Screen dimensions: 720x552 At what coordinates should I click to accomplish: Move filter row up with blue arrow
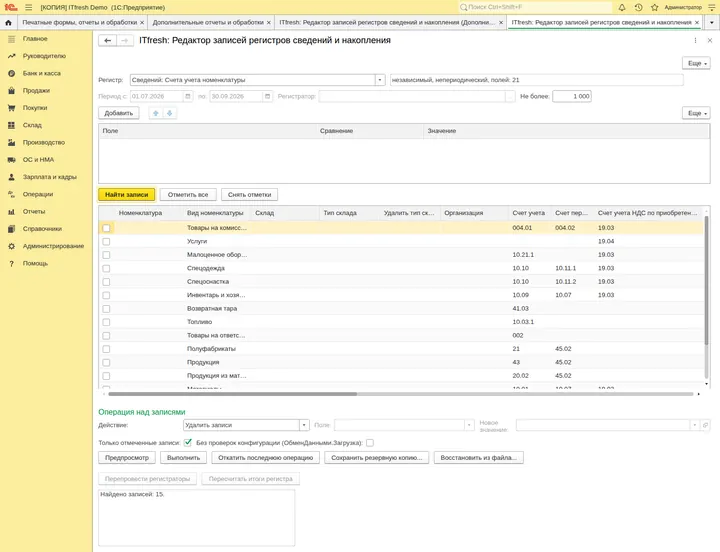point(156,113)
